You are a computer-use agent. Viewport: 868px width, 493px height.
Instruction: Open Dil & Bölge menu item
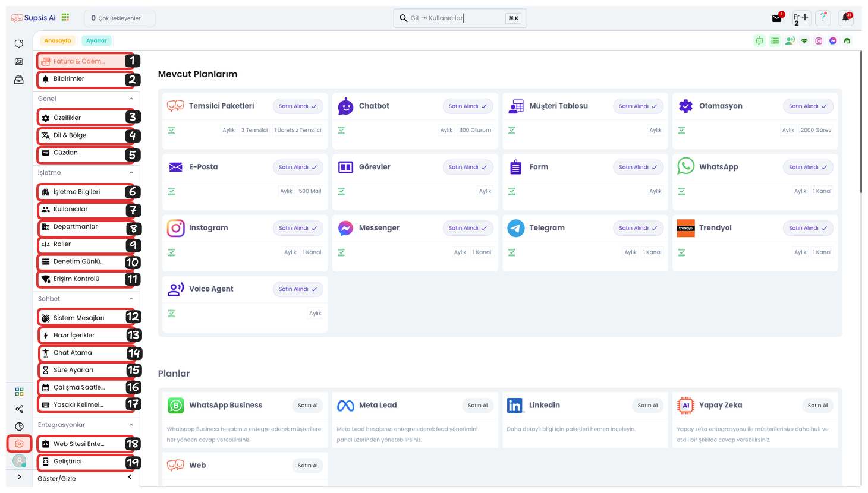click(87, 135)
